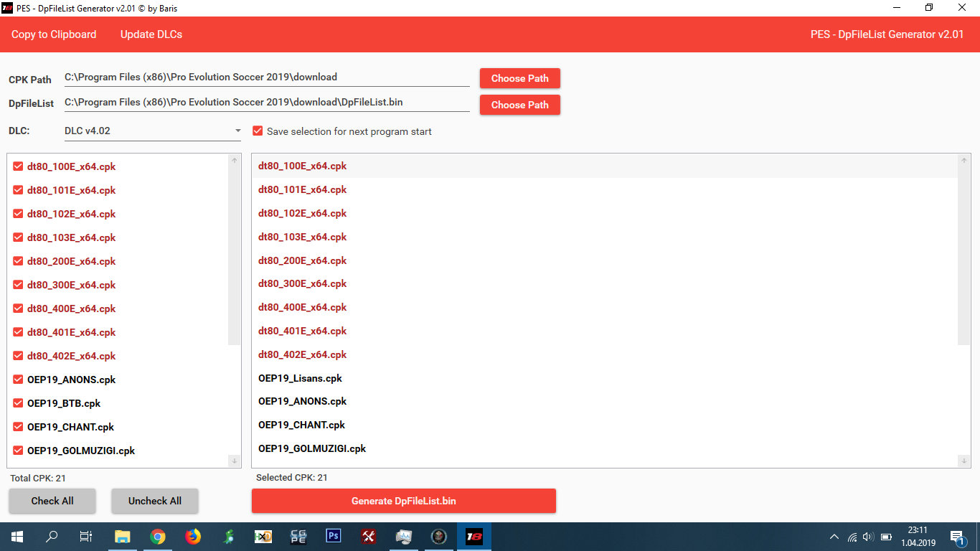
Task: Open the round emblem taskbar icon
Action: point(439,536)
